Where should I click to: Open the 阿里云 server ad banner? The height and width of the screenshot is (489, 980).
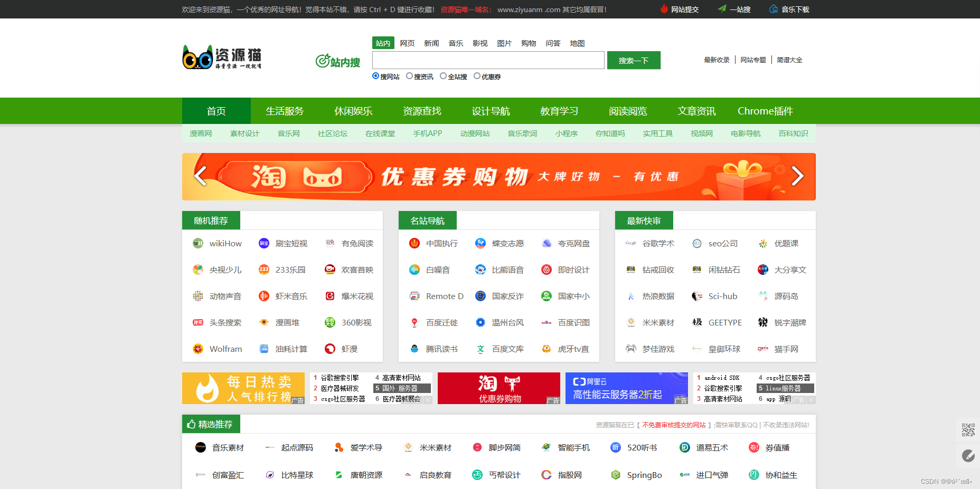(x=627, y=388)
